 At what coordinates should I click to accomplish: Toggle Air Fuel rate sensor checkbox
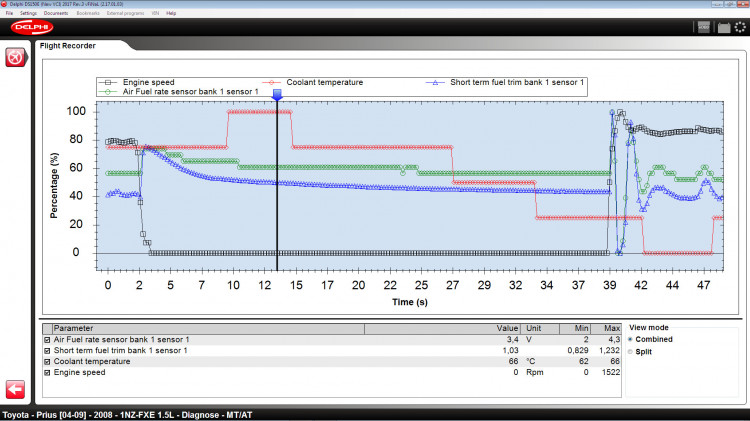tap(47, 340)
